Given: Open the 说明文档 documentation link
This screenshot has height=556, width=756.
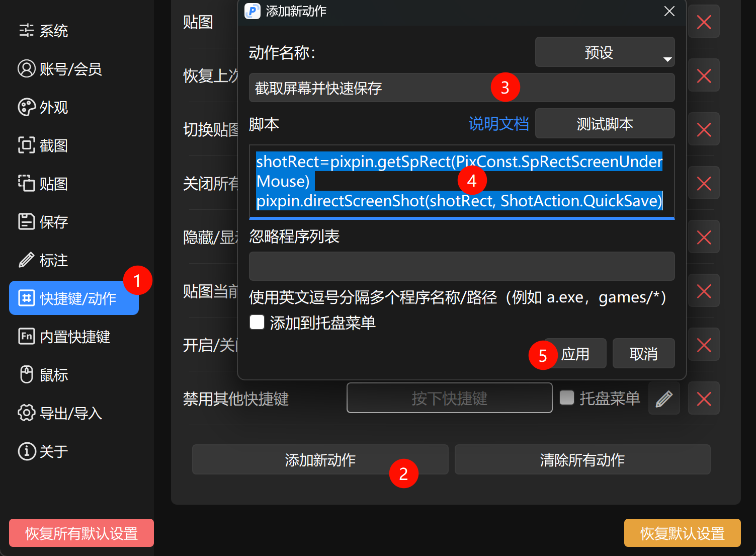Looking at the screenshot, I should (498, 124).
